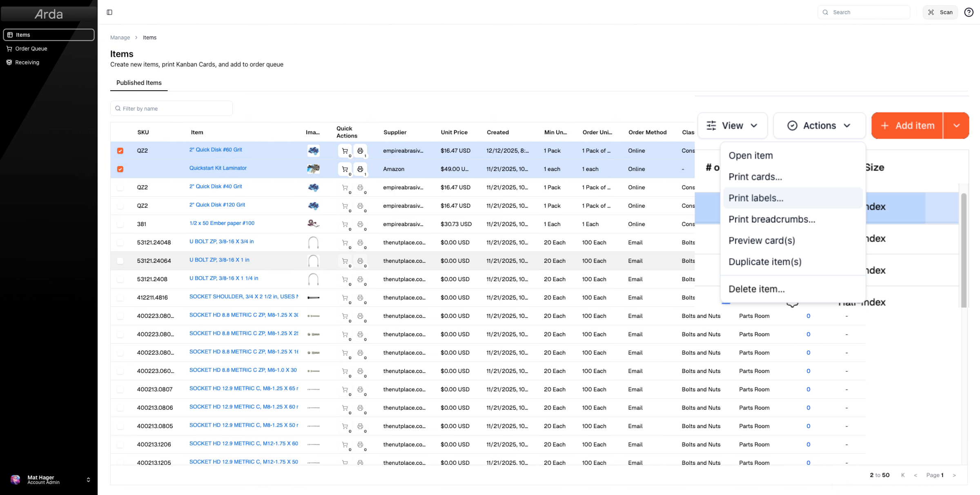Open Order Queue in the sidebar

[49, 49]
